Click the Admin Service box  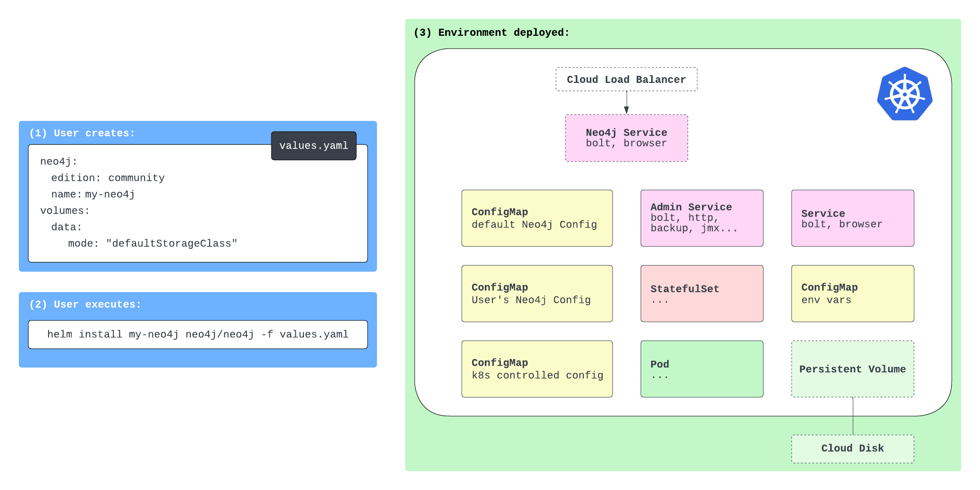tap(702, 218)
